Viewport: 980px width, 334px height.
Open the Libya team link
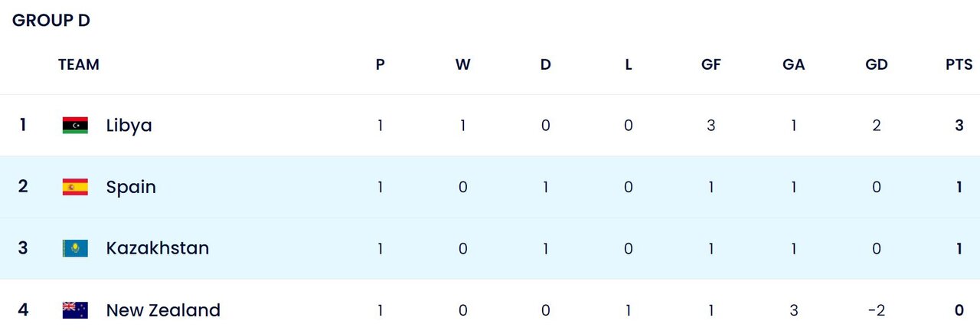pyautogui.click(x=129, y=126)
